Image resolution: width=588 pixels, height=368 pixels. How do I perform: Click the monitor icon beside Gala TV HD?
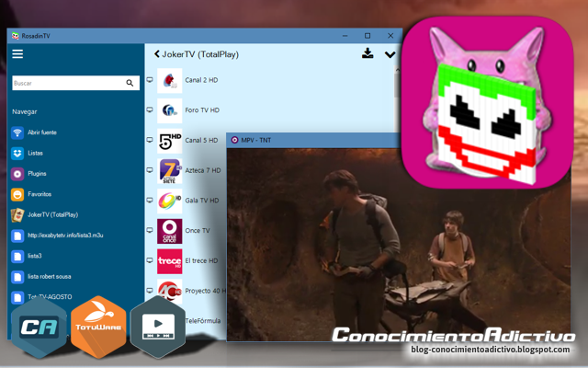150,201
